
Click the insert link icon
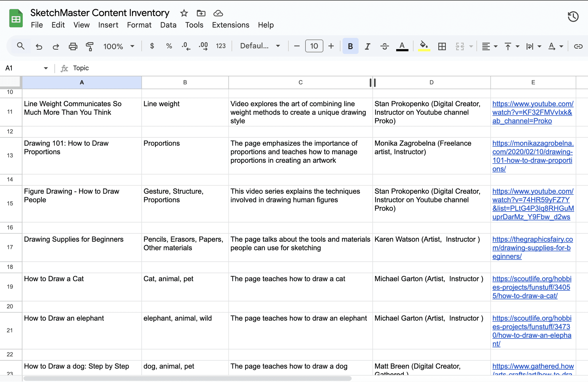coord(578,46)
